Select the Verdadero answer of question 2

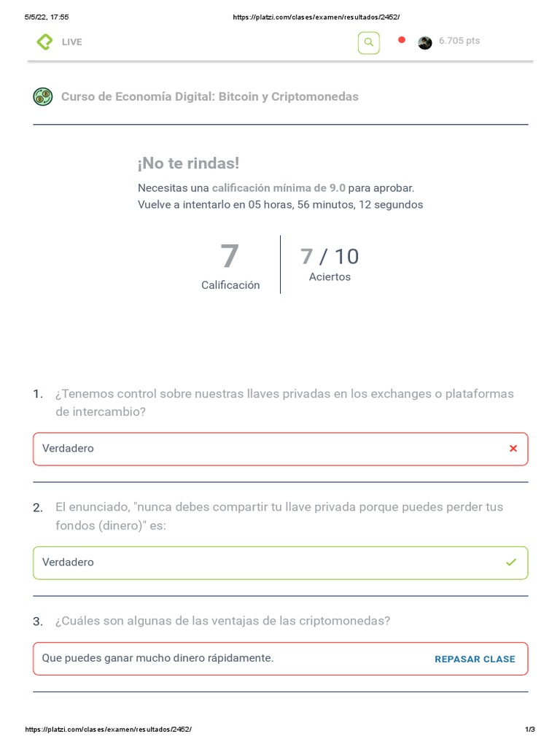[x=69, y=562]
